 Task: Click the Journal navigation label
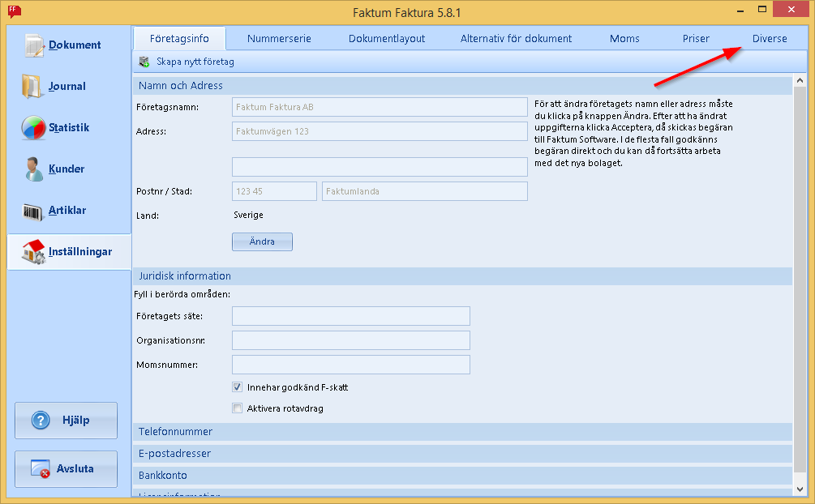pos(67,86)
